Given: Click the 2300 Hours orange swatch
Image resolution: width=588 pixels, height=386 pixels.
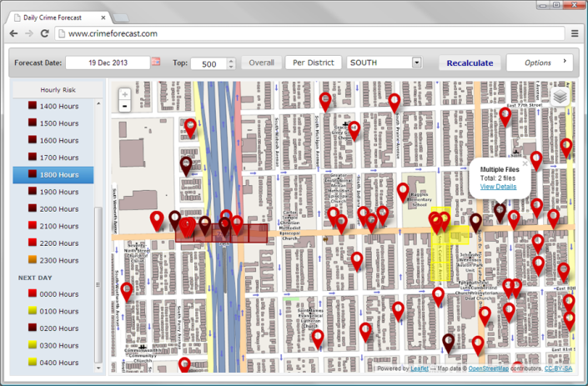Looking at the screenshot, I should (32, 260).
